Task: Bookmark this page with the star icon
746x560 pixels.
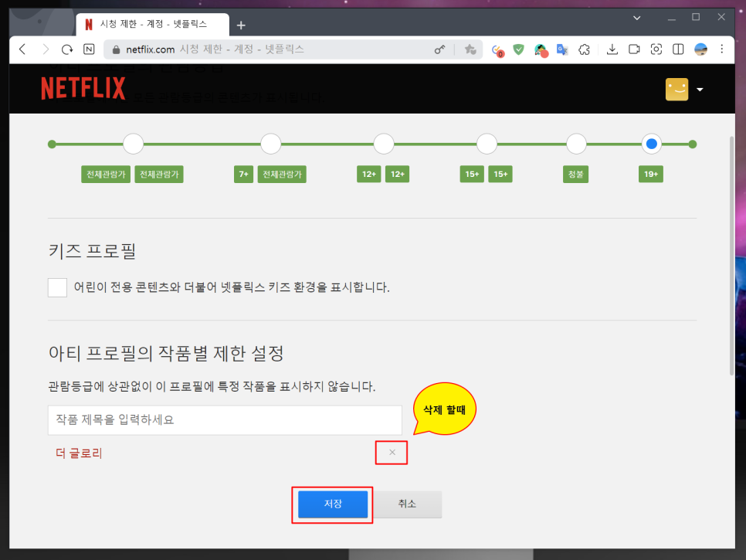Action: click(470, 49)
